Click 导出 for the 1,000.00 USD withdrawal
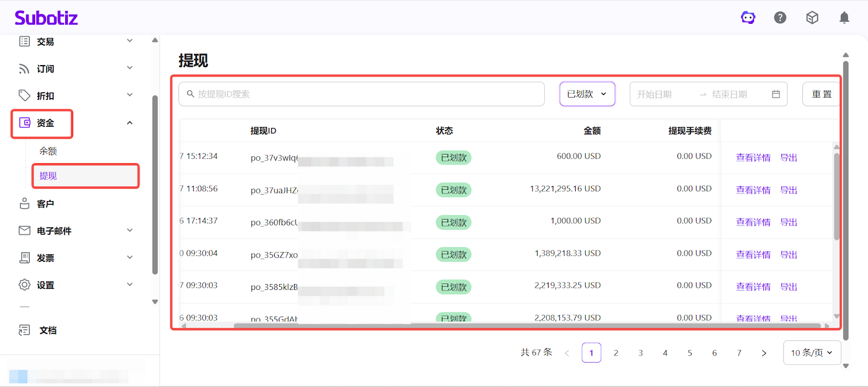868x387 pixels. (x=788, y=222)
